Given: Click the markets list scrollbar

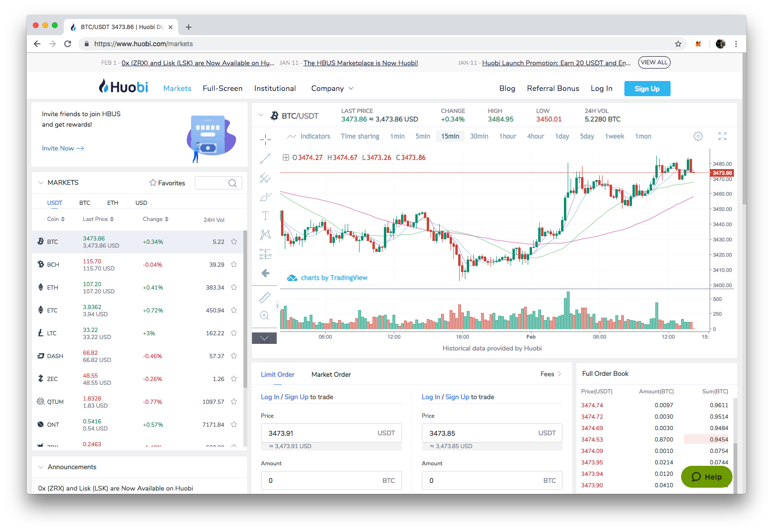Looking at the screenshot, I should (245, 310).
